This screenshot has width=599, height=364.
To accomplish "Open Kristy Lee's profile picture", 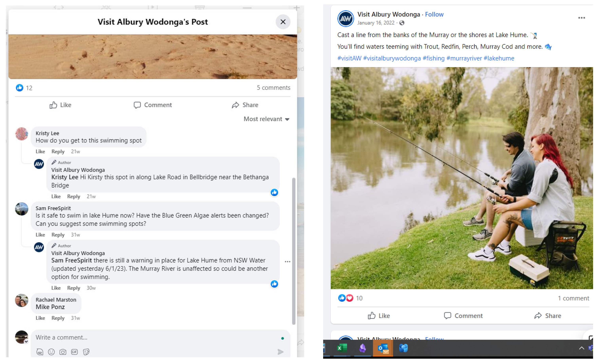I will coord(22,134).
